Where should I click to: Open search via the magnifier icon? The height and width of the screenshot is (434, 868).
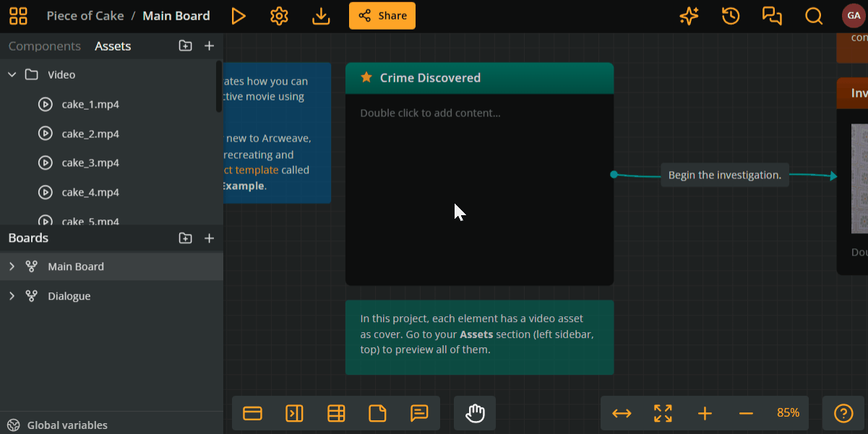pos(813,15)
